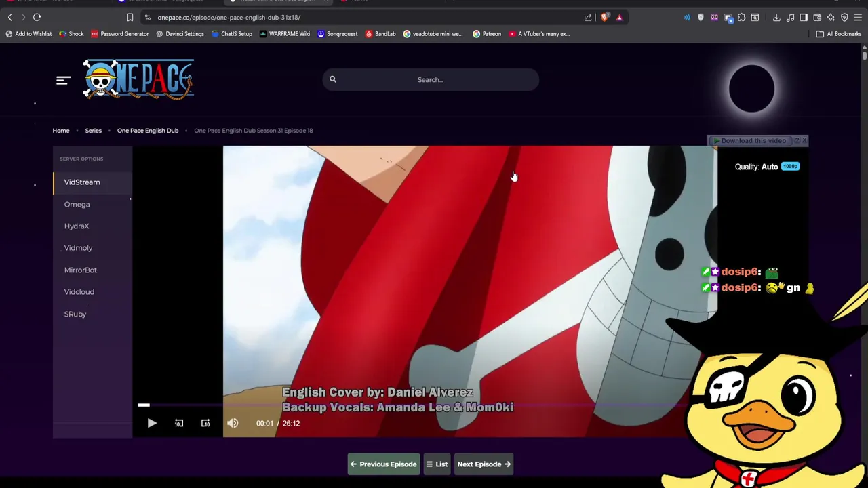Click the address bar URL
Viewport: 868px width, 488px height.
(x=229, y=17)
